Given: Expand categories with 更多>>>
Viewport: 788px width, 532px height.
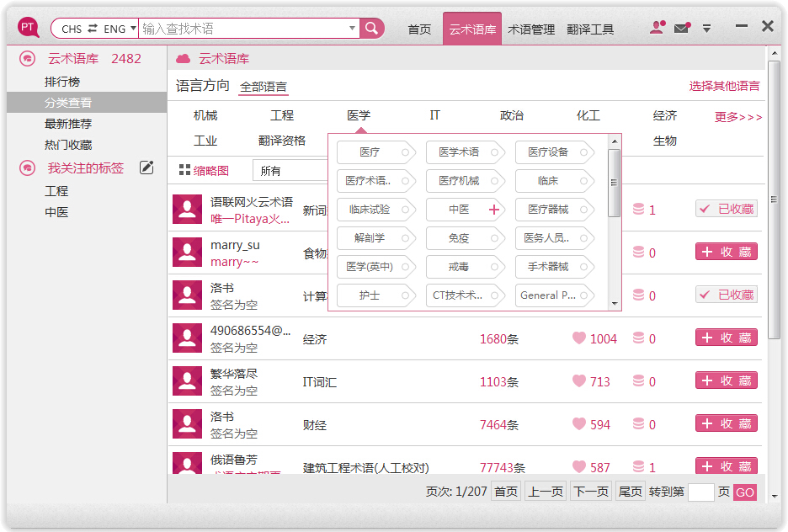Looking at the screenshot, I should [737, 117].
